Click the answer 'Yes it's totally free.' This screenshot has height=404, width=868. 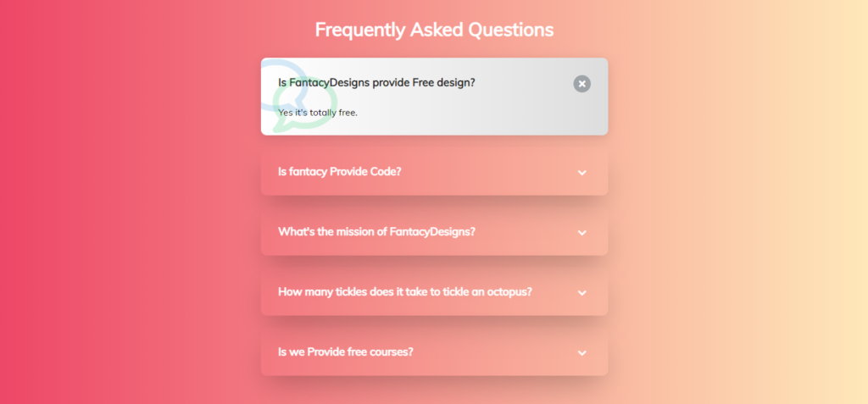pos(318,113)
